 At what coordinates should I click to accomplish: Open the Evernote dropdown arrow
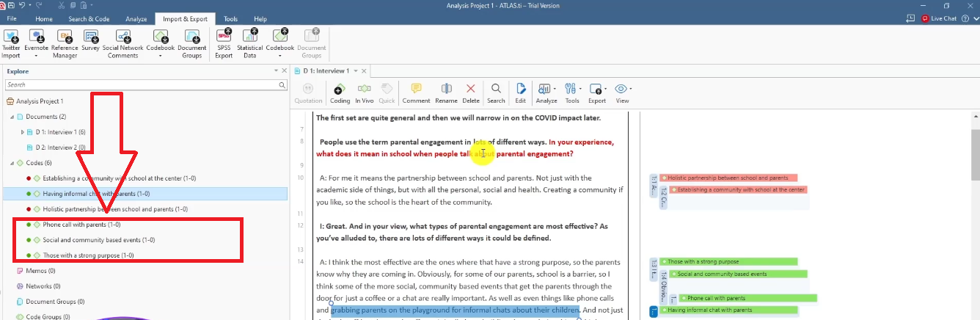[36, 54]
